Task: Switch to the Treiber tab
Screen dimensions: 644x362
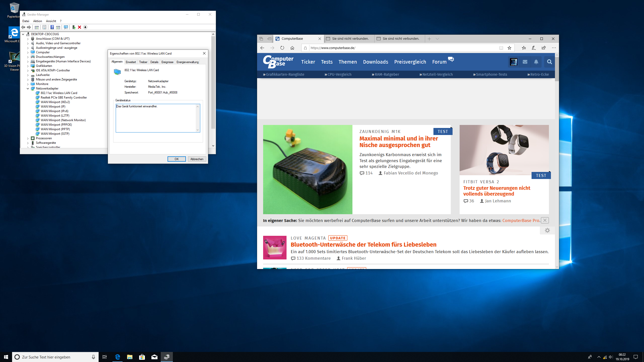Action: point(143,62)
